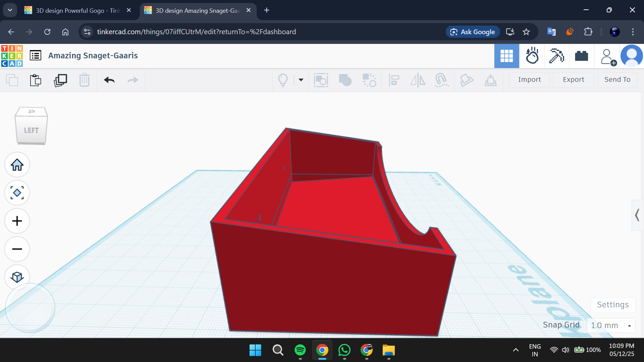The image size is (644, 362).
Task: Click the Show all lightbulb icon
Action: click(283, 80)
